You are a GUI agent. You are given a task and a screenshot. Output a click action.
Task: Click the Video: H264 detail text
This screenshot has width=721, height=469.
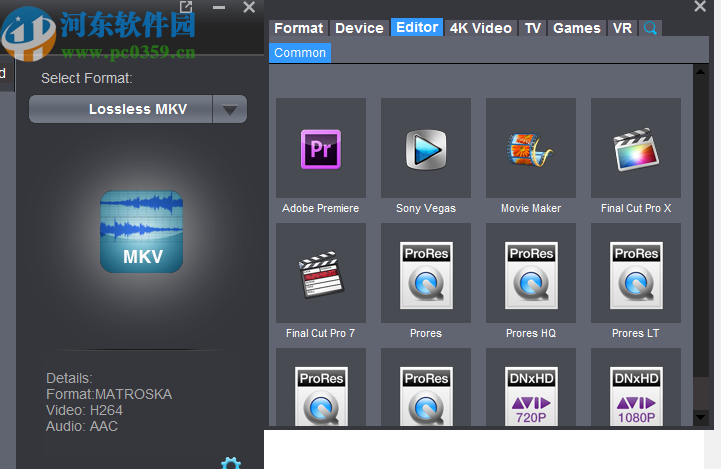(84, 410)
